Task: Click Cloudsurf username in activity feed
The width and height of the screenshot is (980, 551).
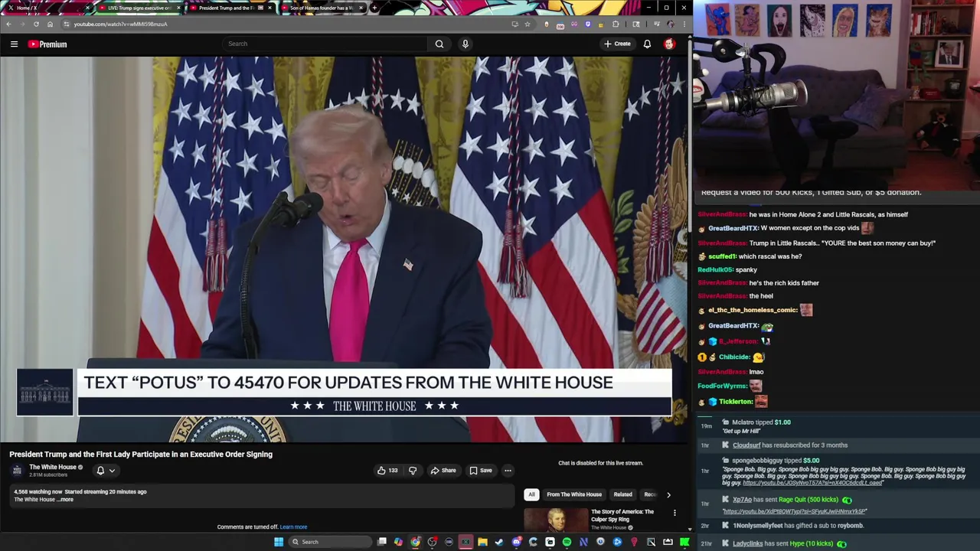Action: 746,445
